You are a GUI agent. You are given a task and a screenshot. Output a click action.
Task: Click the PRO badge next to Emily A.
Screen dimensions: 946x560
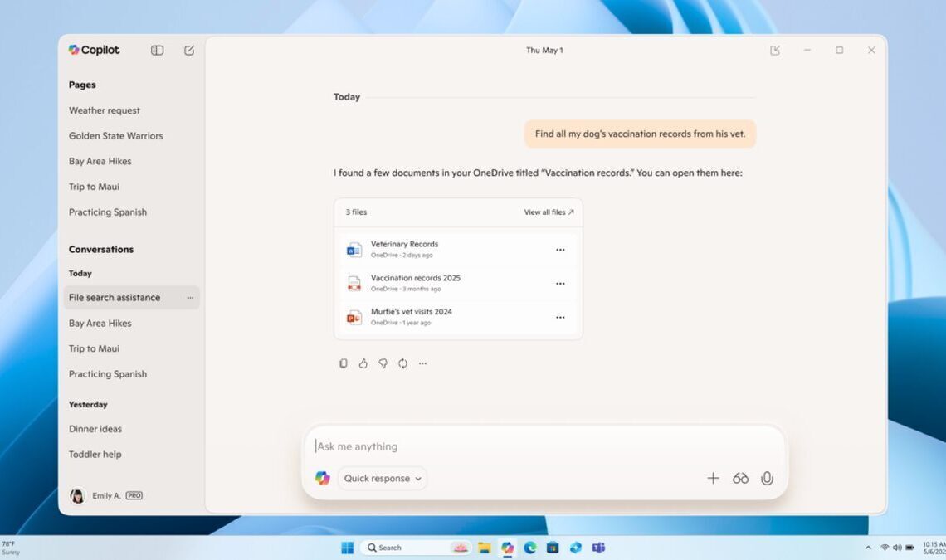coord(134,495)
